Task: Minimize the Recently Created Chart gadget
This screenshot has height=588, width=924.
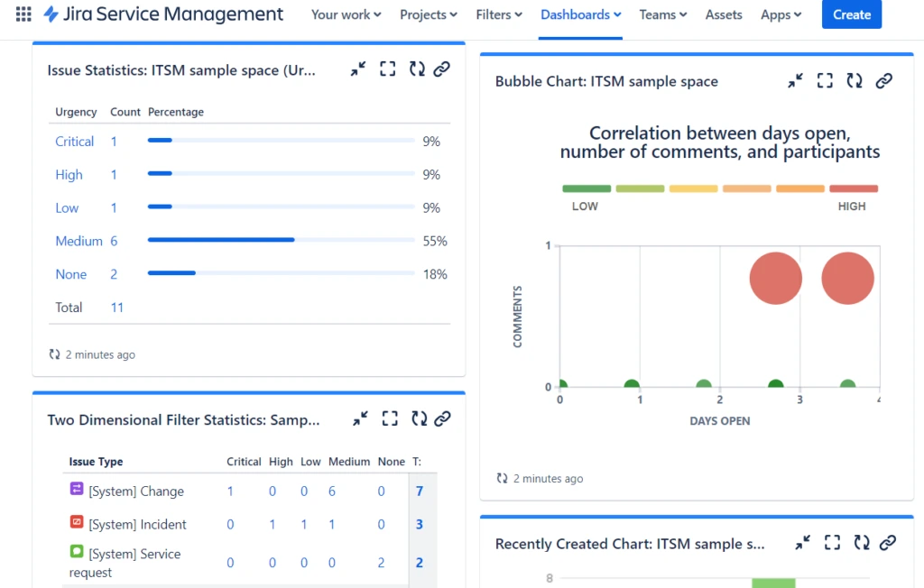Action: coord(802,543)
